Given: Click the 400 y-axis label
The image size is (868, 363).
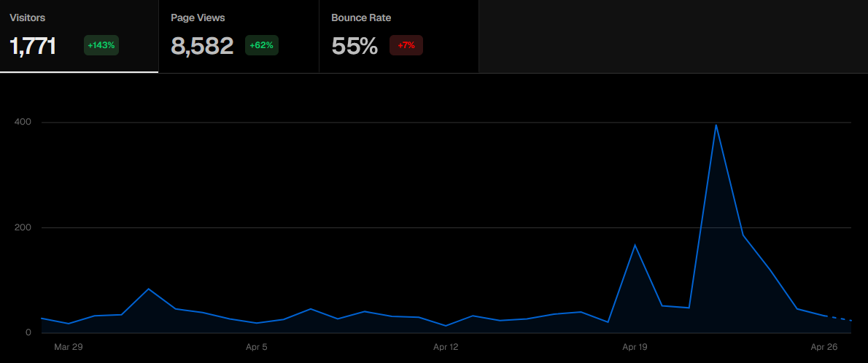Looking at the screenshot, I should 23,122.
